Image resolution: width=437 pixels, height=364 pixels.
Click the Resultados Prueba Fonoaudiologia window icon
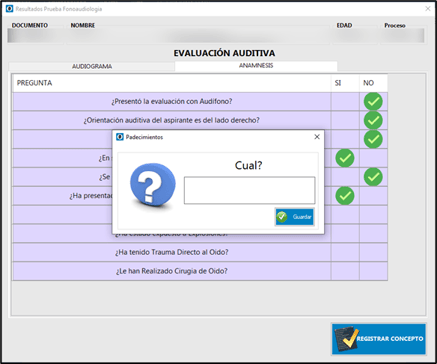(9, 9)
